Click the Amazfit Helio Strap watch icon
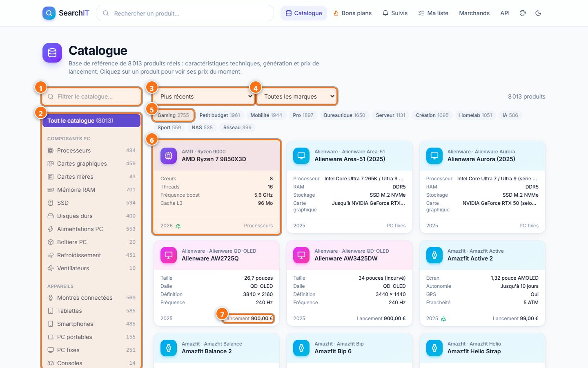Image resolution: width=588 pixels, height=368 pixels. pos(434,348)
